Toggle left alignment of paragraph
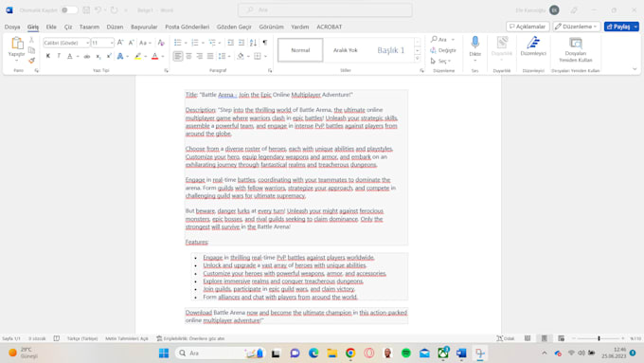Viewport: 644px width, 363px height. coord(178,56)
